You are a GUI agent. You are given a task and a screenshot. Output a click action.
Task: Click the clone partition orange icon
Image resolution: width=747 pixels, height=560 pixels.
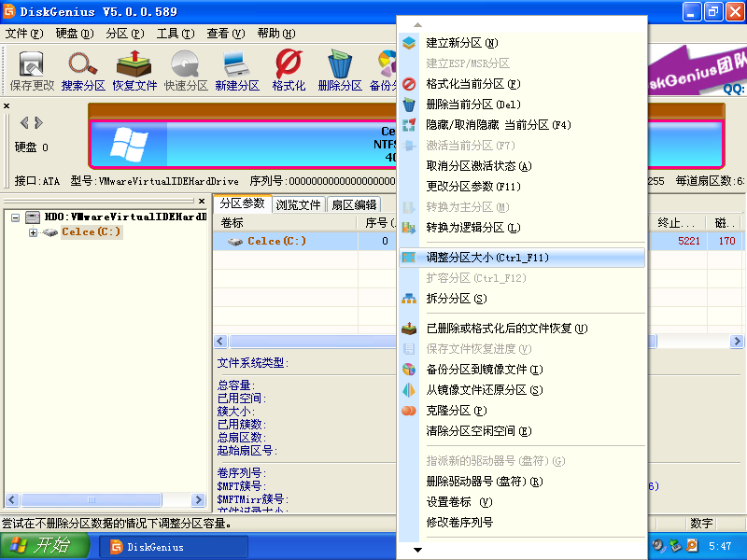pyautogui.click(x=409, y=411)
